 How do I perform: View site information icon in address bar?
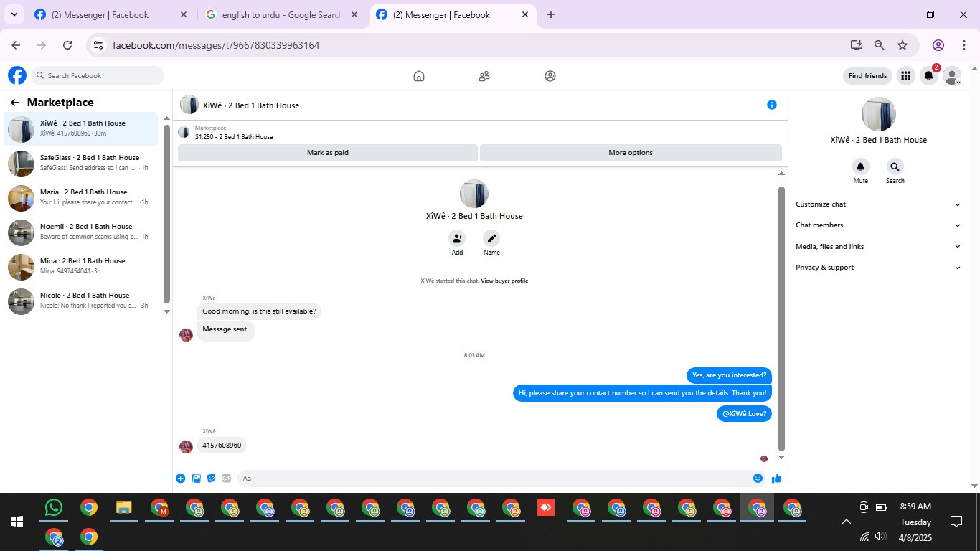point(98,45)
